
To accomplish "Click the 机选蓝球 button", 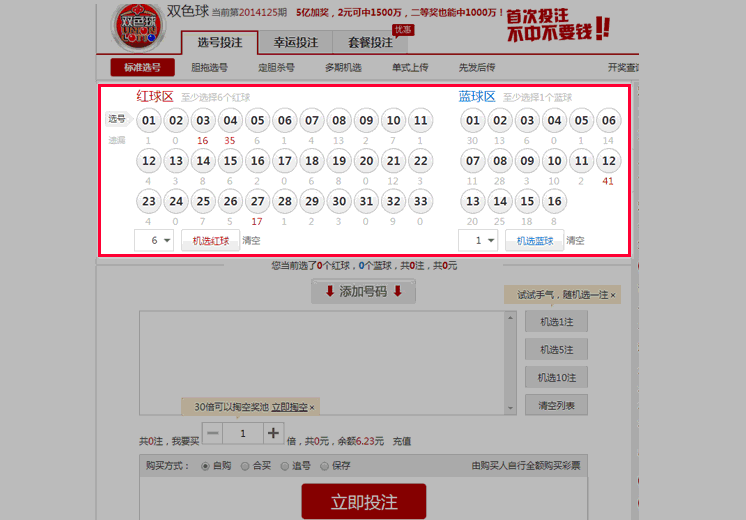I will pyautogui.click(x=535, y=241).
